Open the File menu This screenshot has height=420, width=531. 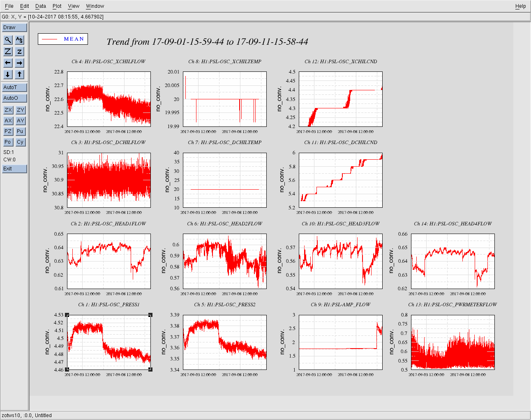pos(9,6)
